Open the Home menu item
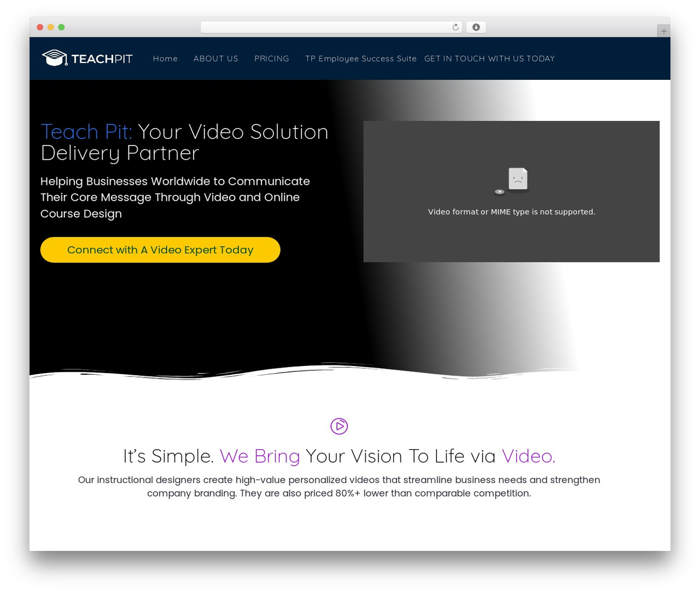700x593 pixels. [165, 59]
